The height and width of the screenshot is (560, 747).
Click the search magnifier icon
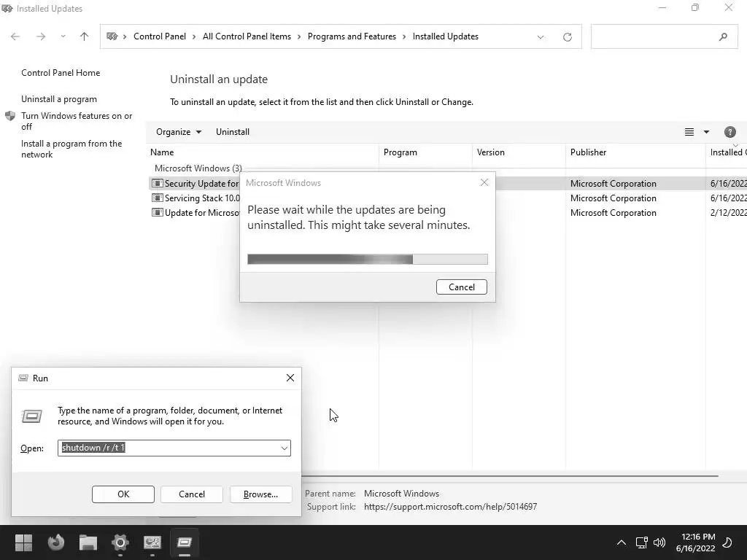(x=723, y=36)
